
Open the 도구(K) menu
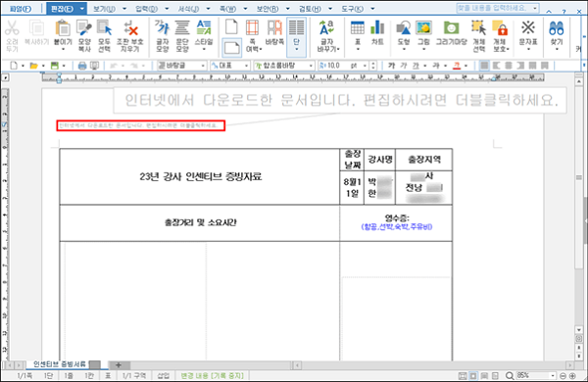pyautogui.click(x=352, y=9)
